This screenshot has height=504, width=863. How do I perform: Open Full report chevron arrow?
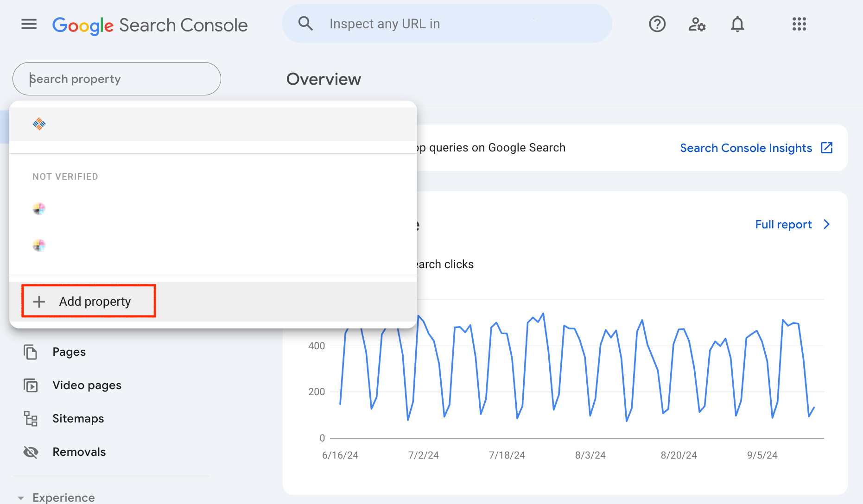click(x=826, y=225)
